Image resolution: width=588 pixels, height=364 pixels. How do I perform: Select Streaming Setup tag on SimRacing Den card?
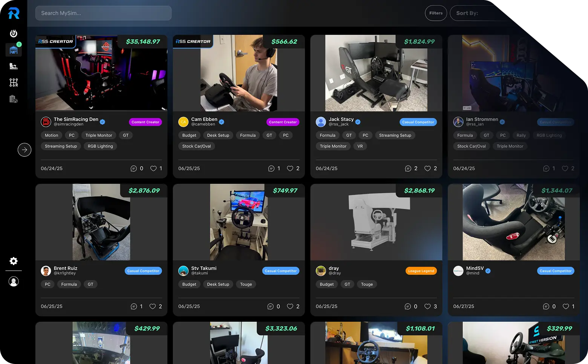tap(61, 146)
